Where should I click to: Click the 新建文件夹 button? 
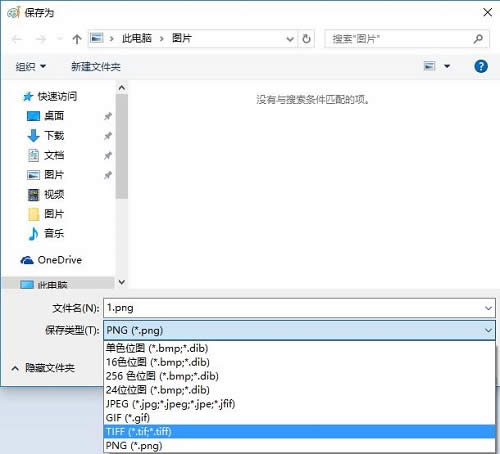96,67
